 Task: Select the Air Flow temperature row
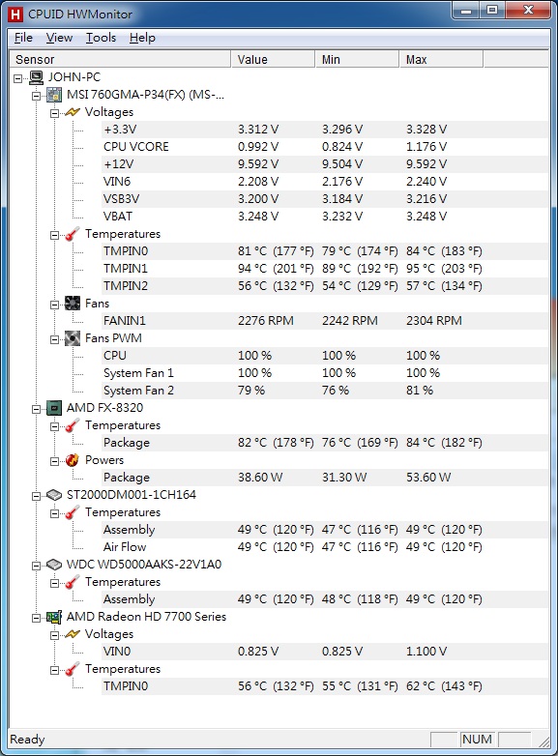[x=325, y=547]
